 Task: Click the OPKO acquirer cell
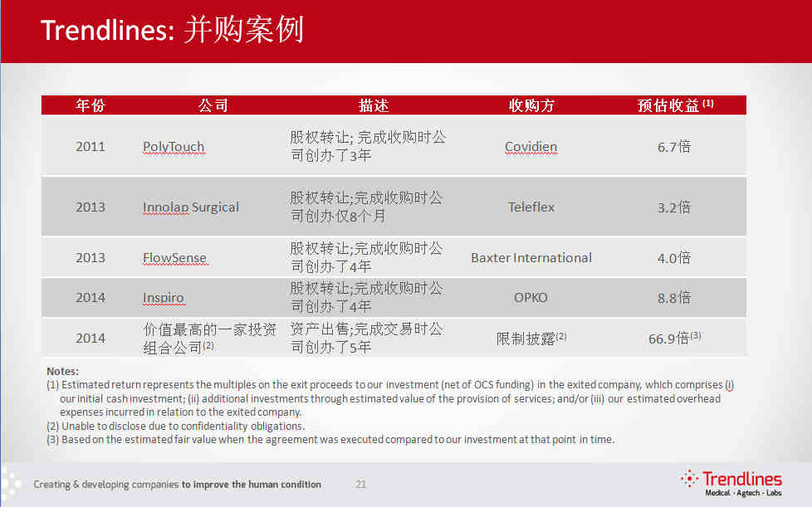531,298
